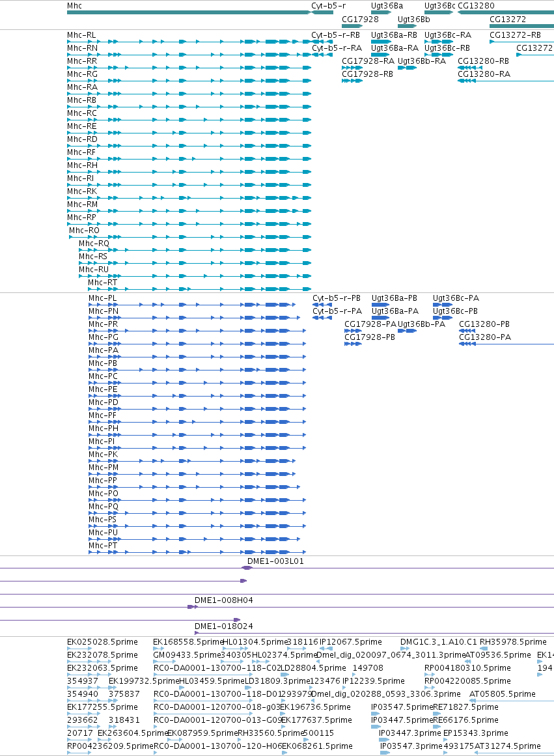Select the EK025028.5prime EST label

(x=102, y=642)
